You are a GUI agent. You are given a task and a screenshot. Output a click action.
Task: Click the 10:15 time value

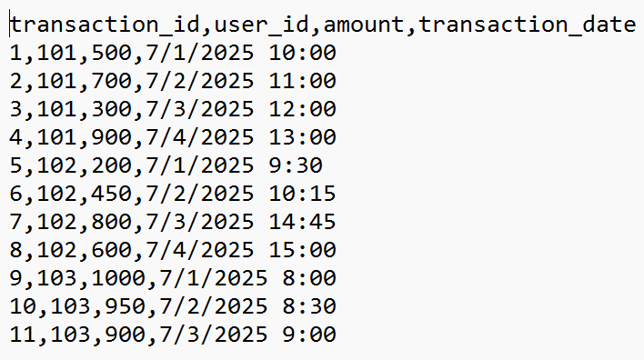302,194
